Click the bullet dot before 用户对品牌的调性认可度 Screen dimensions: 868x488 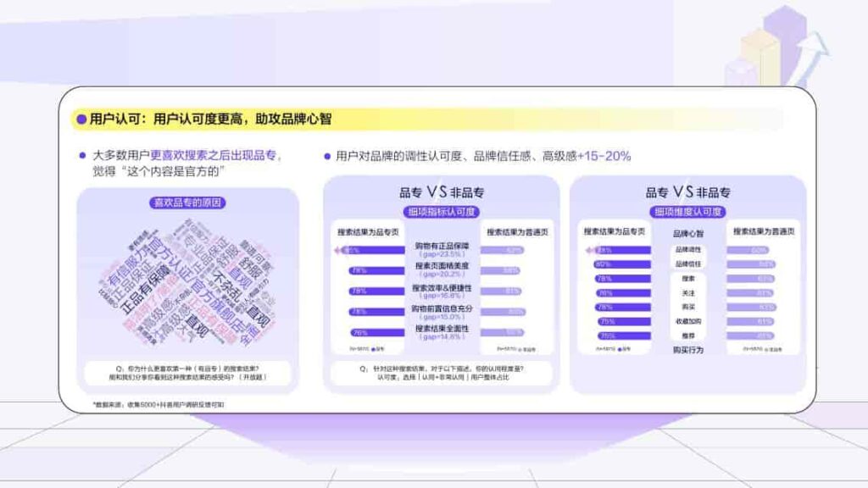point(327,156)
